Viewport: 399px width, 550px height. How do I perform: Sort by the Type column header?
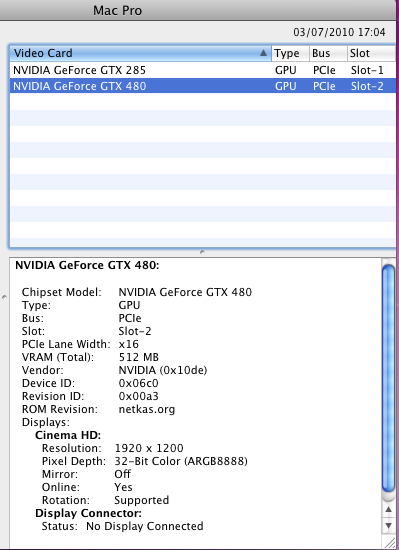coord(290,53)
